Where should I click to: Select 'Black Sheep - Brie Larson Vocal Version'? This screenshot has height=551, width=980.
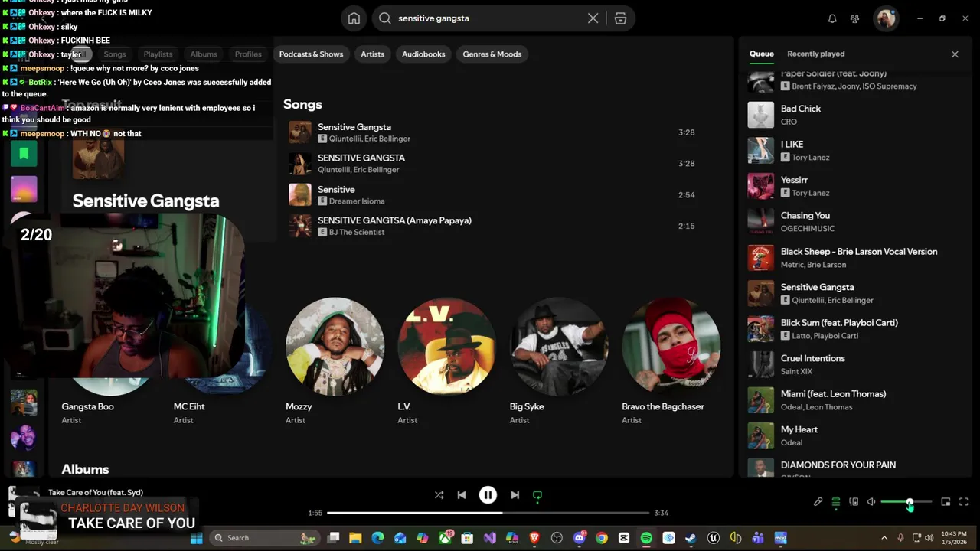tap(854, 258)
